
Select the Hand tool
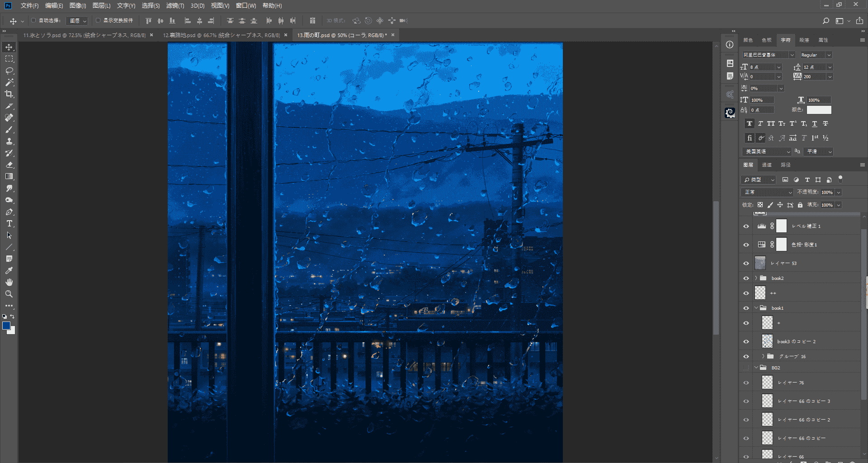pyautogui.click(x=9, y=282)
